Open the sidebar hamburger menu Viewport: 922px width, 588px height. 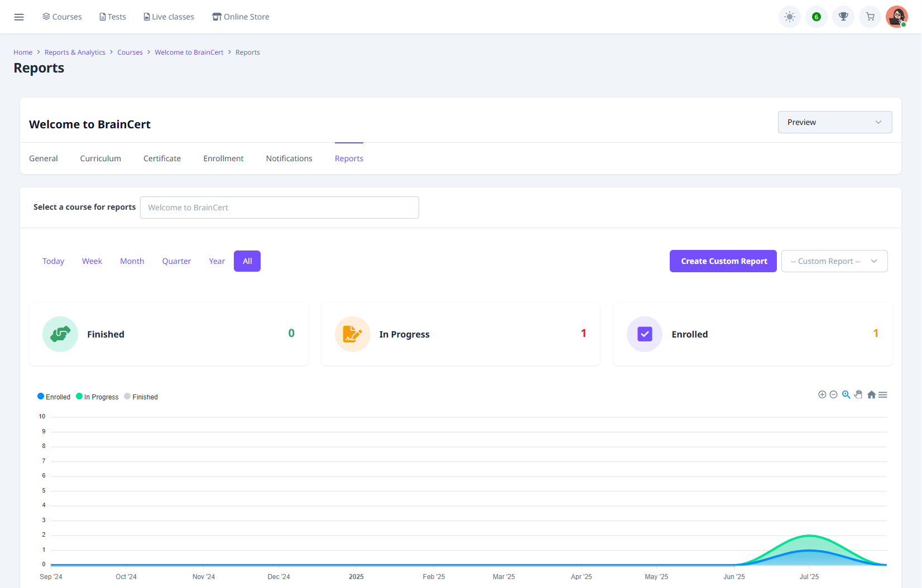19,17
